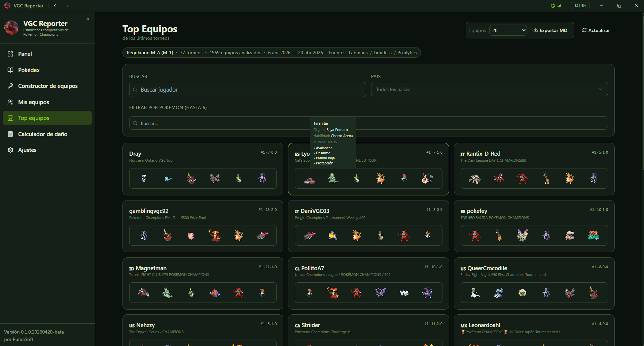Click the player name 'gamblingvgc92'
Screen dimensions: 644x346
coord(149,211)
